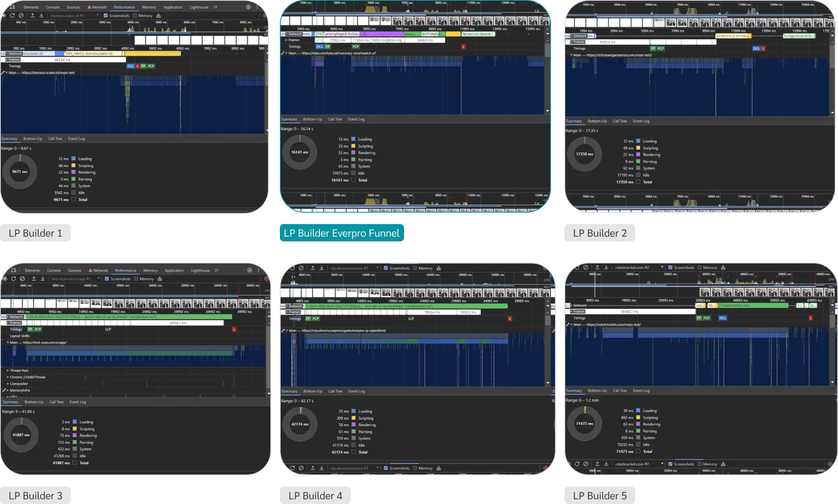Open top roketmarket.com #2 recording dropdown
Viewport: 838px width, 504px height.
[639, 267]
